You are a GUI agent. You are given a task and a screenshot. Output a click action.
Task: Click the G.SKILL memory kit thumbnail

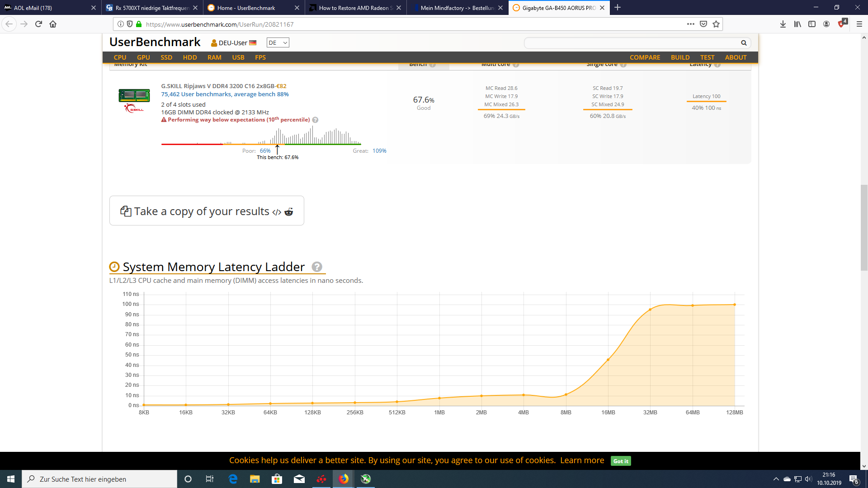click(x=134, y=96)
